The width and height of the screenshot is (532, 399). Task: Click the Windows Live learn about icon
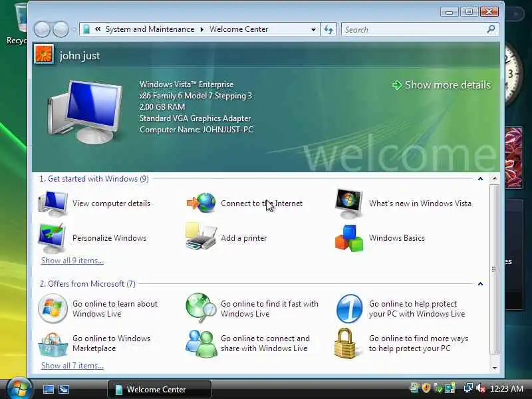point(53,309)
